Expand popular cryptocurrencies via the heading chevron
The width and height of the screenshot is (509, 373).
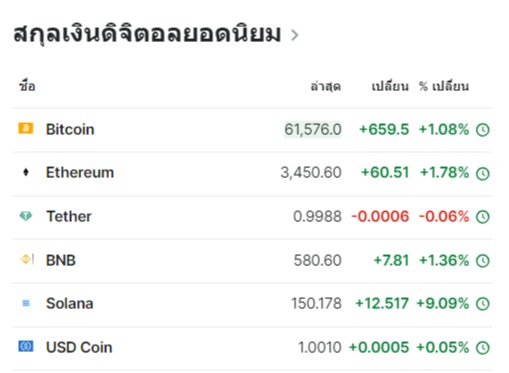[294, 35]
